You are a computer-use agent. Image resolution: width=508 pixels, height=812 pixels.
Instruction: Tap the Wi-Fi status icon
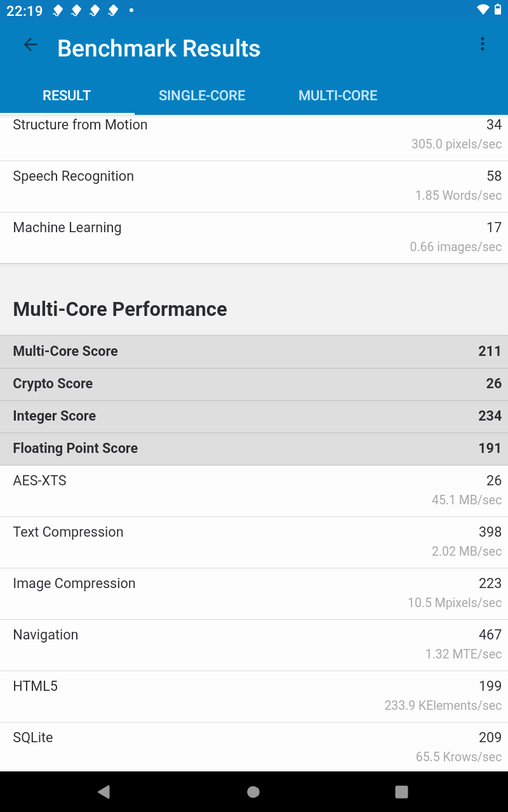pos(483,10)
